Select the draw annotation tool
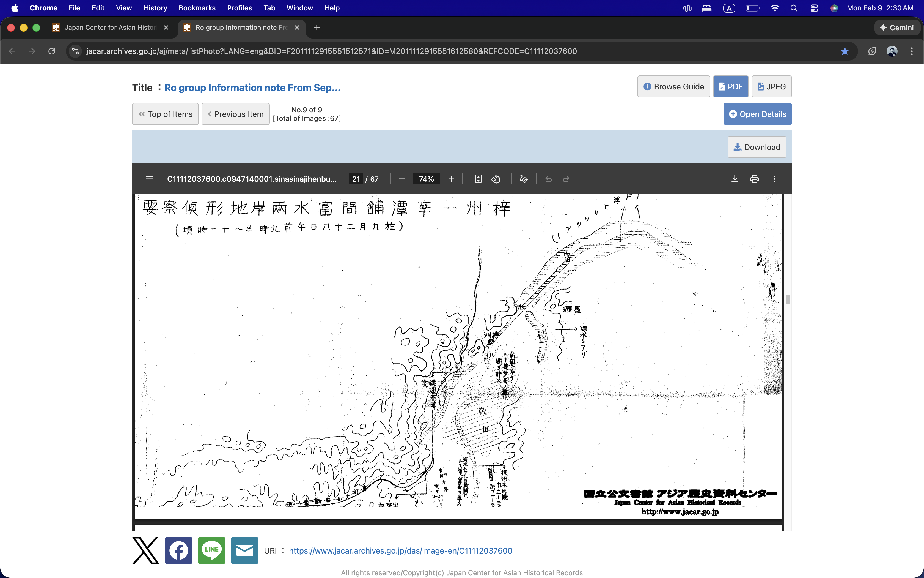This screenshot has height=578, width=924. [x=524, y=179]
